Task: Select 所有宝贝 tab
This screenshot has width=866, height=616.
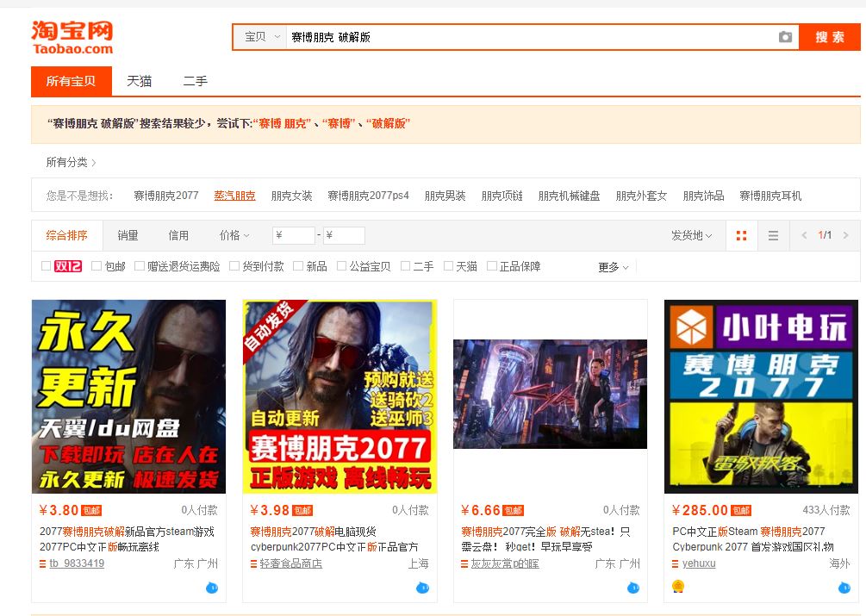Action: (x=72, y=81)
